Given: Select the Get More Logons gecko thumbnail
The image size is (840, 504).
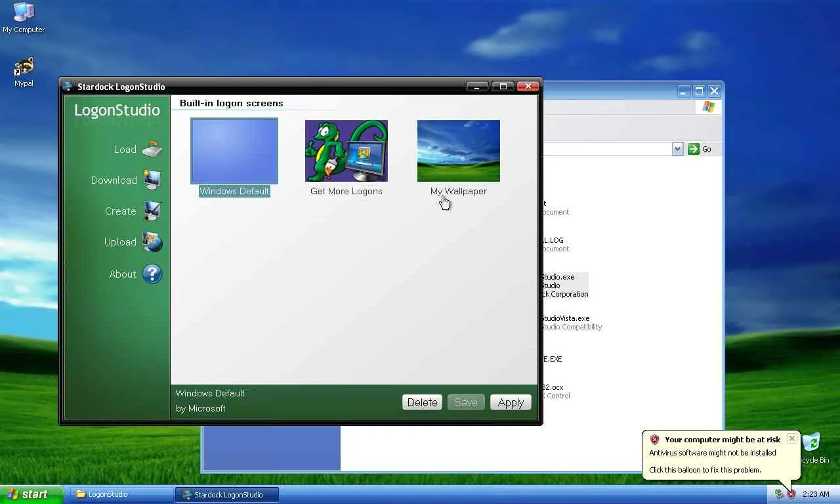Looking at the screenshot, I should pyautogui.click(x=346, y=151).
